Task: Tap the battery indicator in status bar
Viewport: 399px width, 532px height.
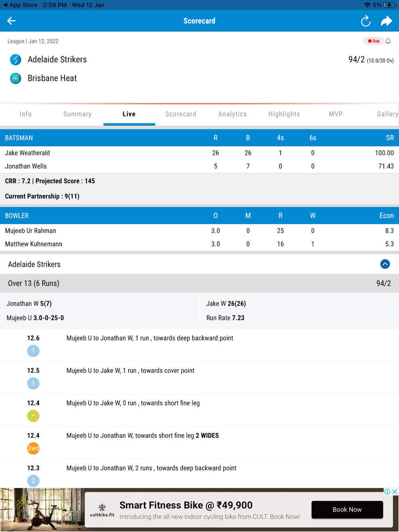Action: (x=389, y=5)
